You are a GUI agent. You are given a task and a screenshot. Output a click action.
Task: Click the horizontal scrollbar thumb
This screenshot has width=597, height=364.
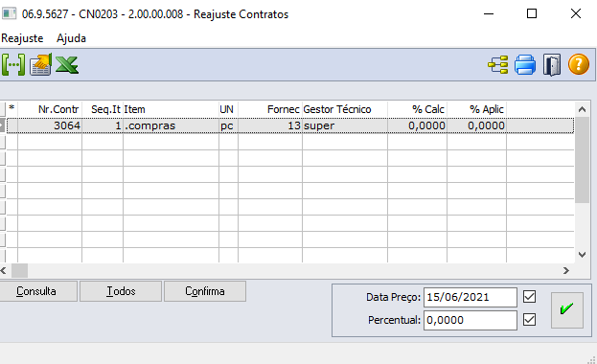[x=19, y=271]
